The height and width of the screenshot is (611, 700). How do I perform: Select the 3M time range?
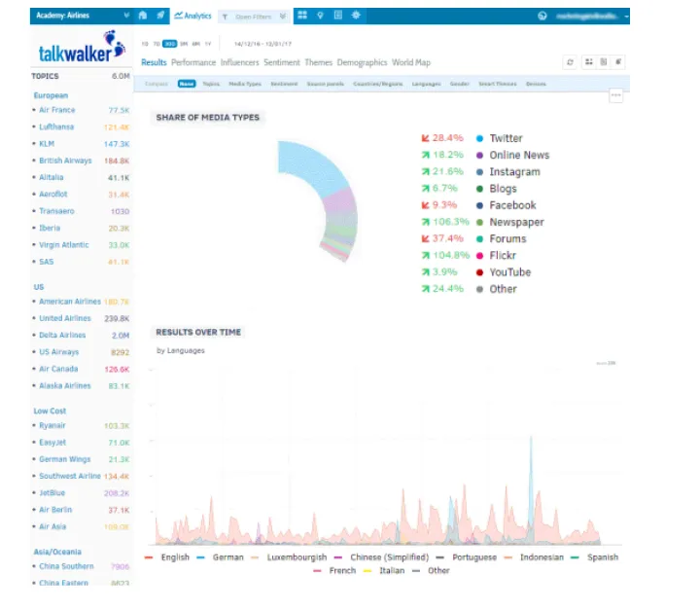pyautogui.click(x=184, y=44)
